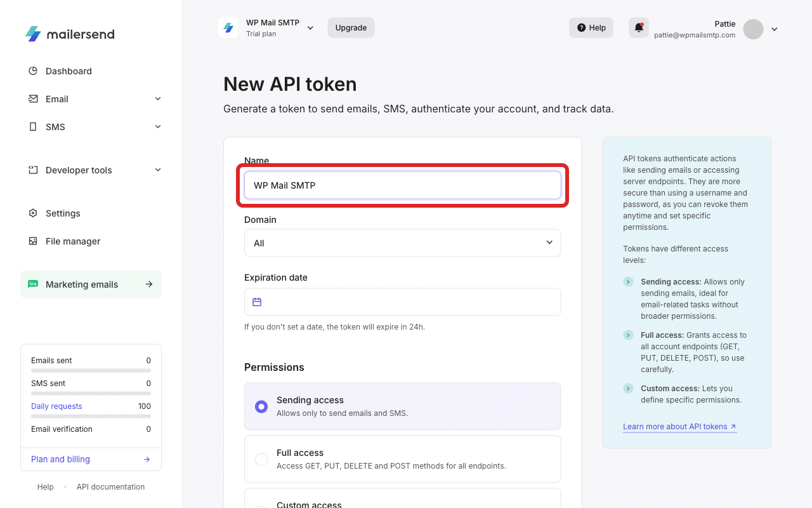This screenshot has height=508, width=812.
Task: Click the Upgrade button
Action: point(350,27)
